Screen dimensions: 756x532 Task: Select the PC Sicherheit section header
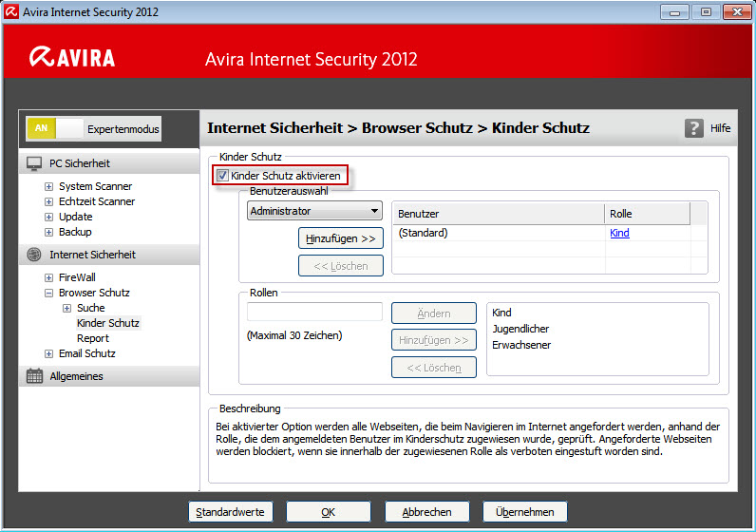109,163
